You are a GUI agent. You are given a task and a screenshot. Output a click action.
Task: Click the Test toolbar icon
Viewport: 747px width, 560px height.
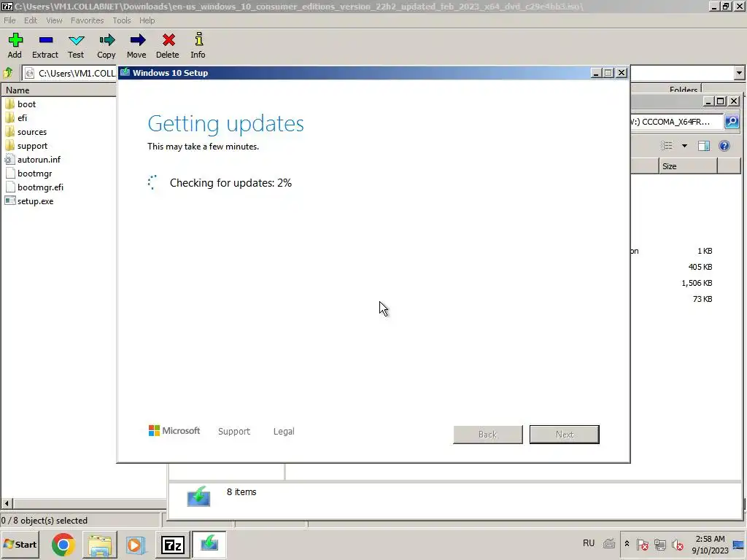(76, 46)
